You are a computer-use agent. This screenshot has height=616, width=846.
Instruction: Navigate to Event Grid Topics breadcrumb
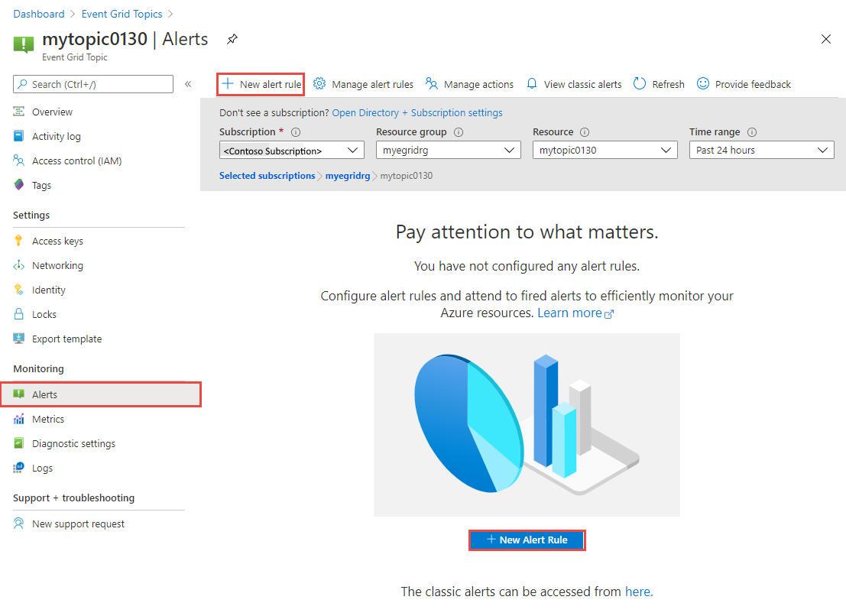tap(122, 13)
